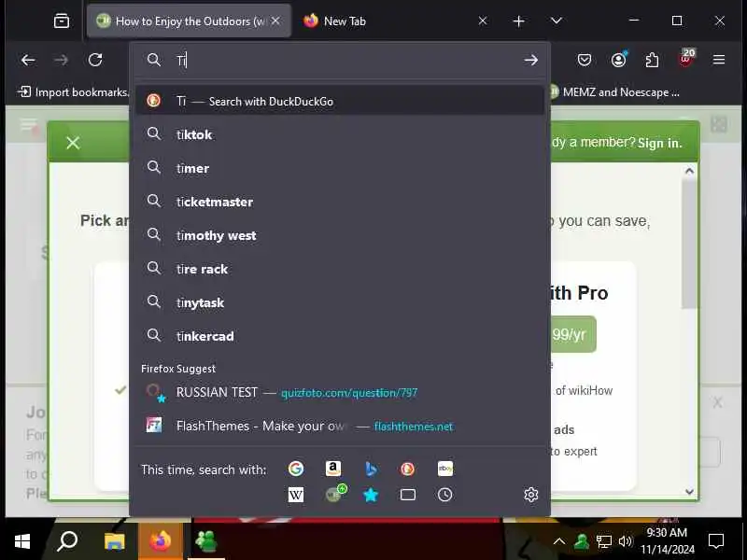Select Ti Search with DuckDuckGo row
This screenshot has height=560, width=747.
pyautogui.click(x=340, y=101)
